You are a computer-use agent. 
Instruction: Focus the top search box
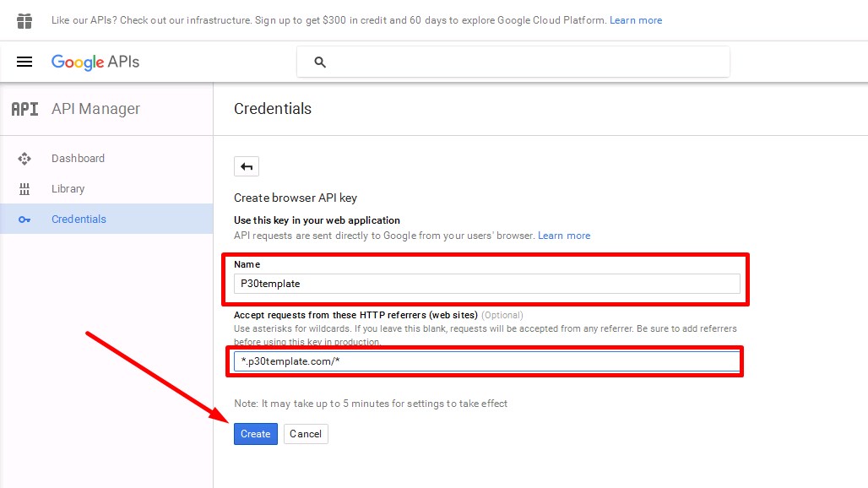[x=513, y=62]
